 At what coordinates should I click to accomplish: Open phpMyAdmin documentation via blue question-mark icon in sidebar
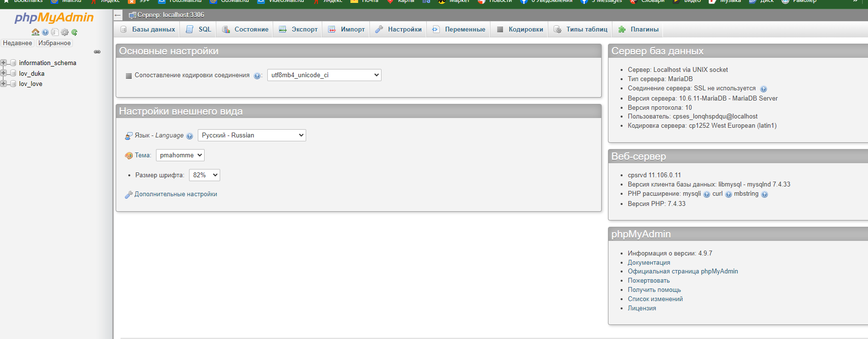pos(45,33)
